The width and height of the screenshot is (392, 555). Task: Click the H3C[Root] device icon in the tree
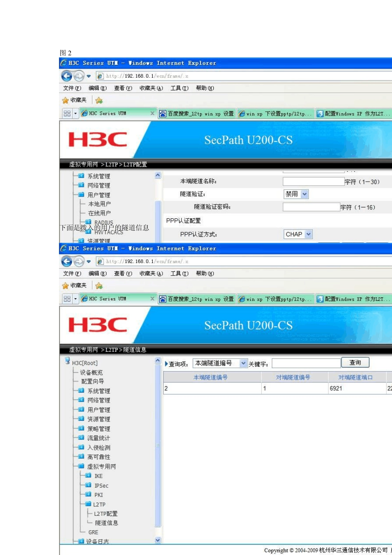[x=67, y=361]
